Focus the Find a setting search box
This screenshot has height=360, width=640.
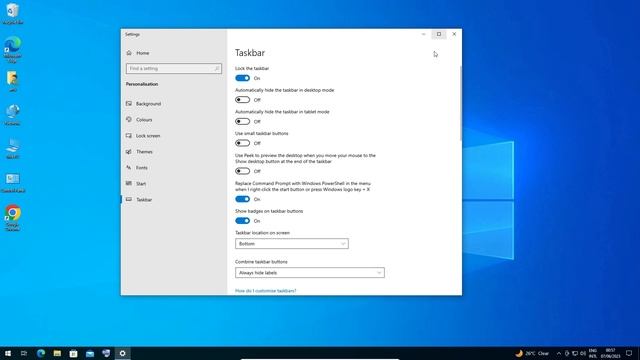pyautogui.click(x=173, y=68)
